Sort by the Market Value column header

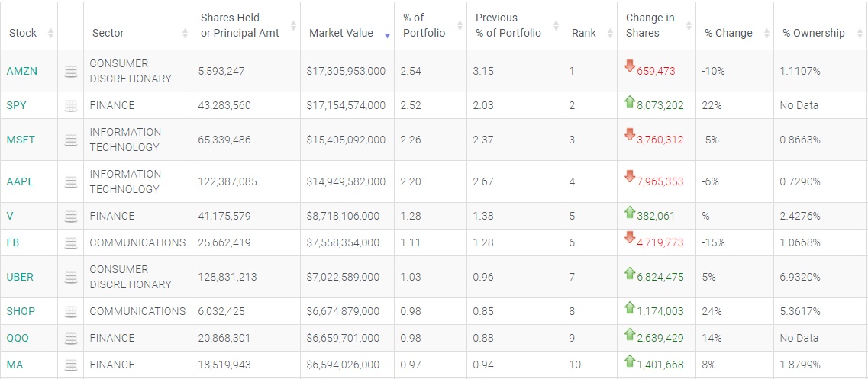(341, 33)
